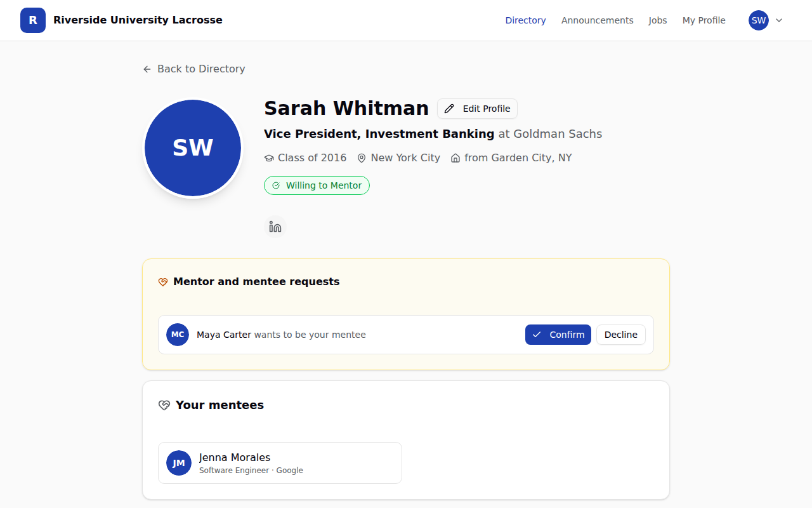
Task: Click the Maya Carter name text
Action: tap(224, 335)
